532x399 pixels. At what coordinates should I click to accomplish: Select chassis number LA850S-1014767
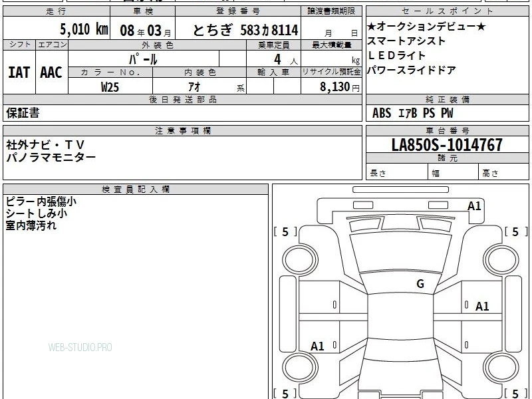(447, 145)
